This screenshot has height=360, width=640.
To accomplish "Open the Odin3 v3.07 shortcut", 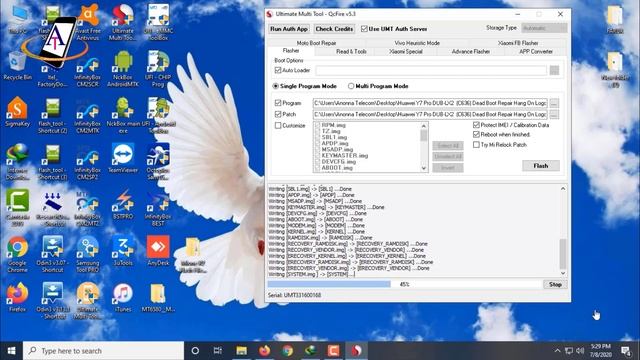I will point(53,254).
